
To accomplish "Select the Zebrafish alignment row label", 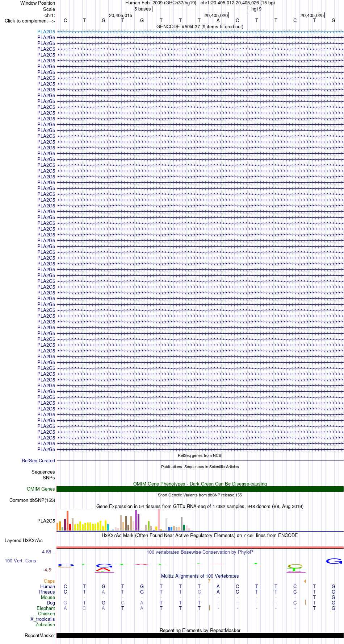I will 45,625.
